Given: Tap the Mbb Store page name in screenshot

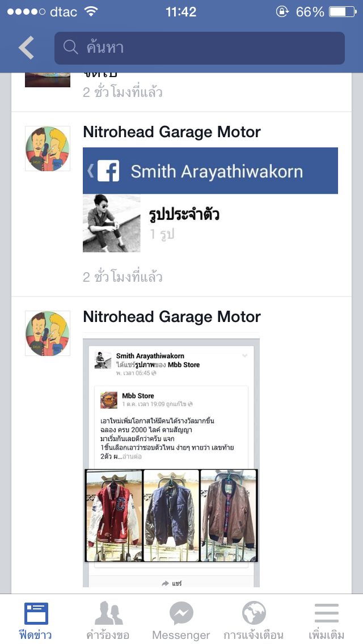Looking at the screenshot, I should pyautogui.click(x=138, y=396).
